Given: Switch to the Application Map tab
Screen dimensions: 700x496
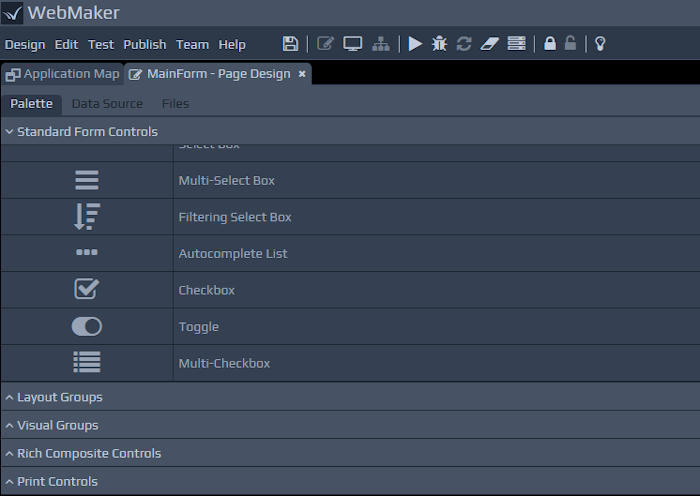Looking at the screenshot, I should click(62, 74).
